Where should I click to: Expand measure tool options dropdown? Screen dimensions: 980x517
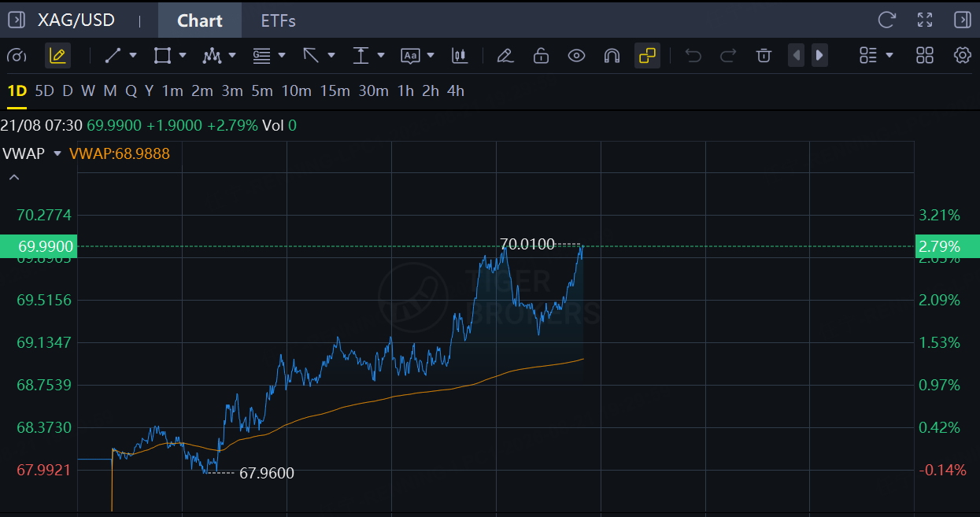pos(381,55)
